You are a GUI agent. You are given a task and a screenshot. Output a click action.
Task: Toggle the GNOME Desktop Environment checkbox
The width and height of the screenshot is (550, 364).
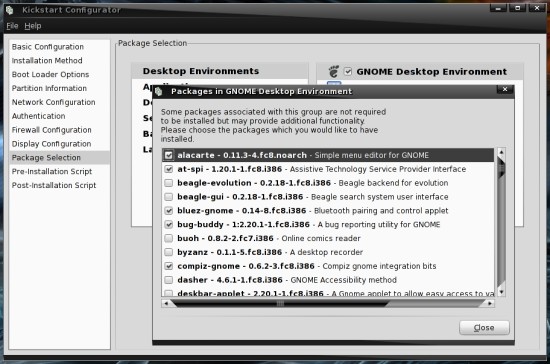[348, 71]
